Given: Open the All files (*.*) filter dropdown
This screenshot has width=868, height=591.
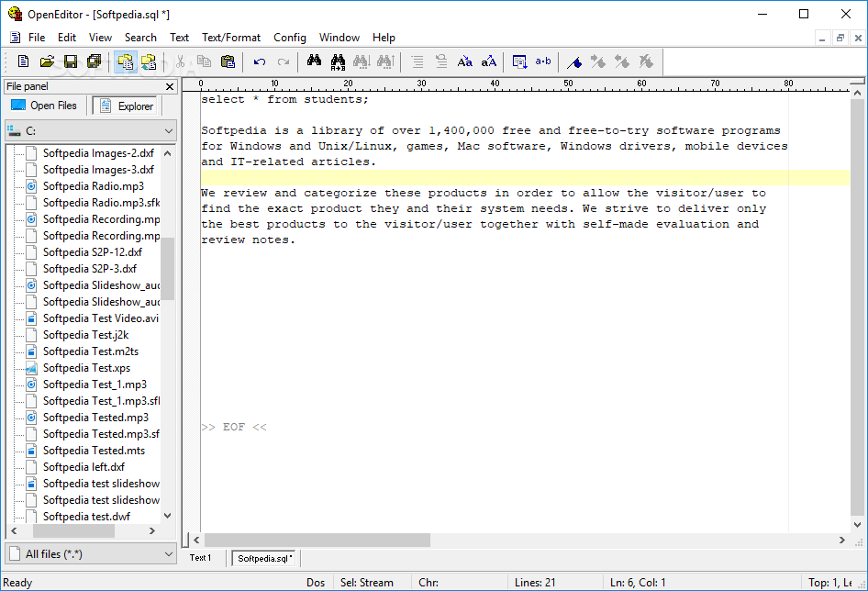Looking at the screenshot, I should coord(91,554).
